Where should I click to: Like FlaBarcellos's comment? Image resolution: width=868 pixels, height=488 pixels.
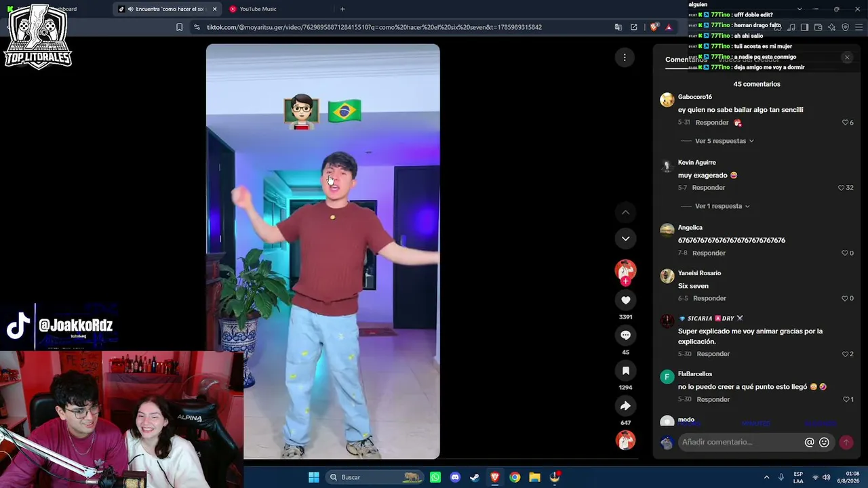(x=847, y=399)
